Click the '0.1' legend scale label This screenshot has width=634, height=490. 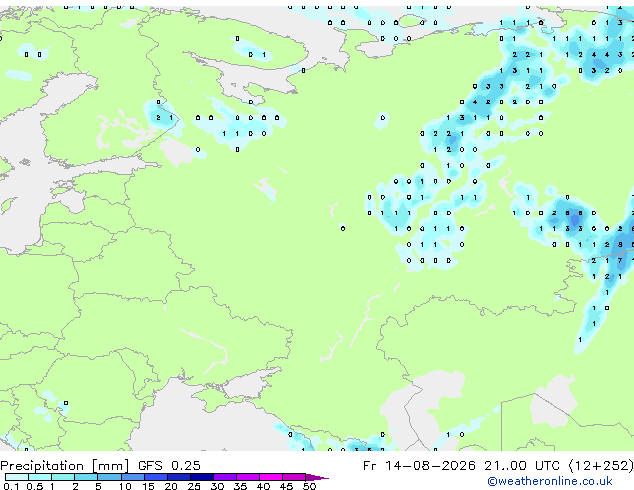pos(11,486)
